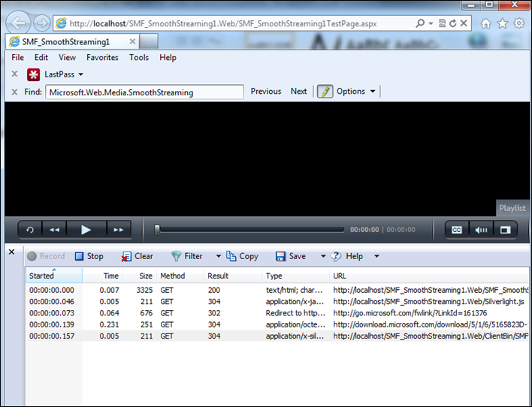532x407 pixels.
Task: Open Favorites star icon
Action: pos(502,23)
